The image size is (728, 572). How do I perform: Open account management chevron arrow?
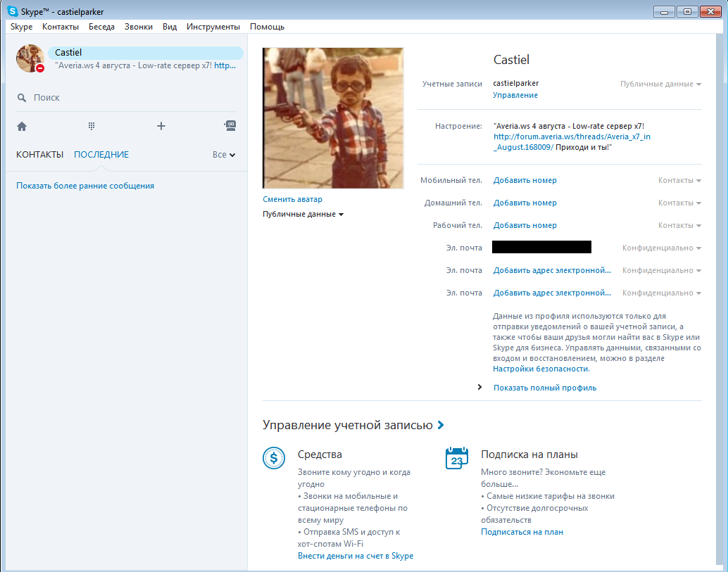click(x=441, y=425)
